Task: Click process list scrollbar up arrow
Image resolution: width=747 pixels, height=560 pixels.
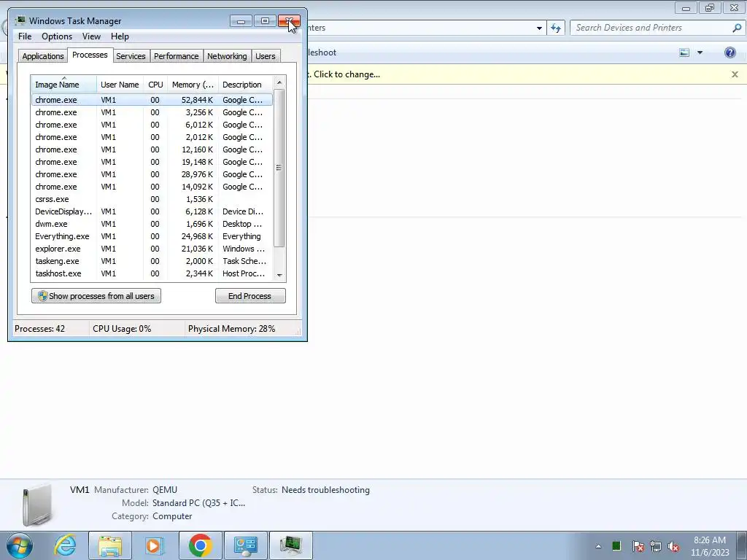Action: [x=279, y=82]
